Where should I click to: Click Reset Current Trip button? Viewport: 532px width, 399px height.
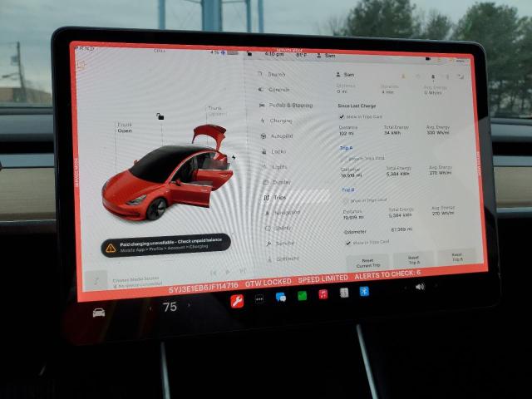[x=367, y=263]
